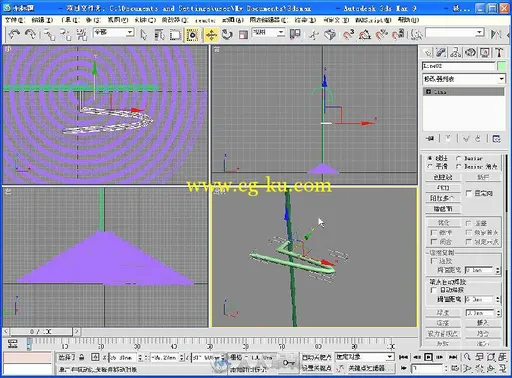Click the time slider left arrow
Viewport: 512px width, 378px height.
[6, 332]
